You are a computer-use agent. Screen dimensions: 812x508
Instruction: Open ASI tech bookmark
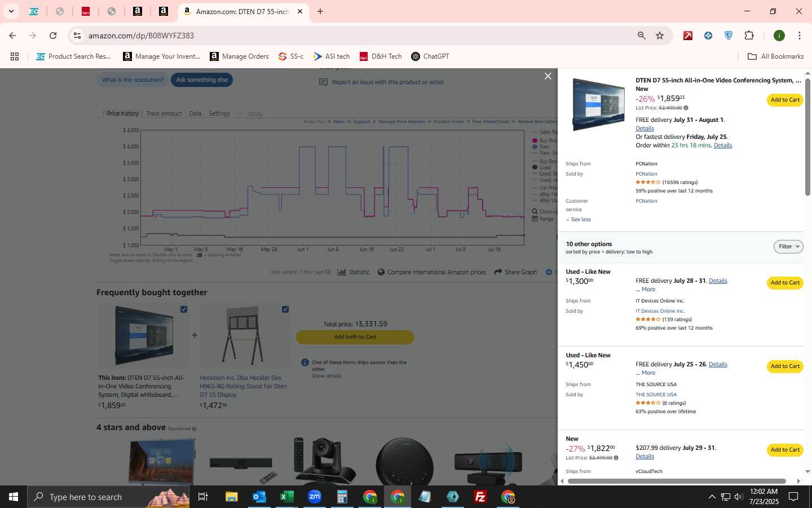pos(332,56)
